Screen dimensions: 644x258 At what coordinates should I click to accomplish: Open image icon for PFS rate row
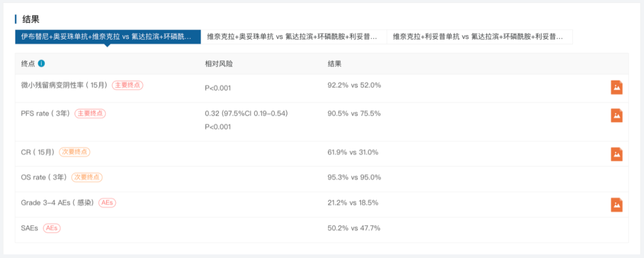pyautogui.click(x=617, y=115)
